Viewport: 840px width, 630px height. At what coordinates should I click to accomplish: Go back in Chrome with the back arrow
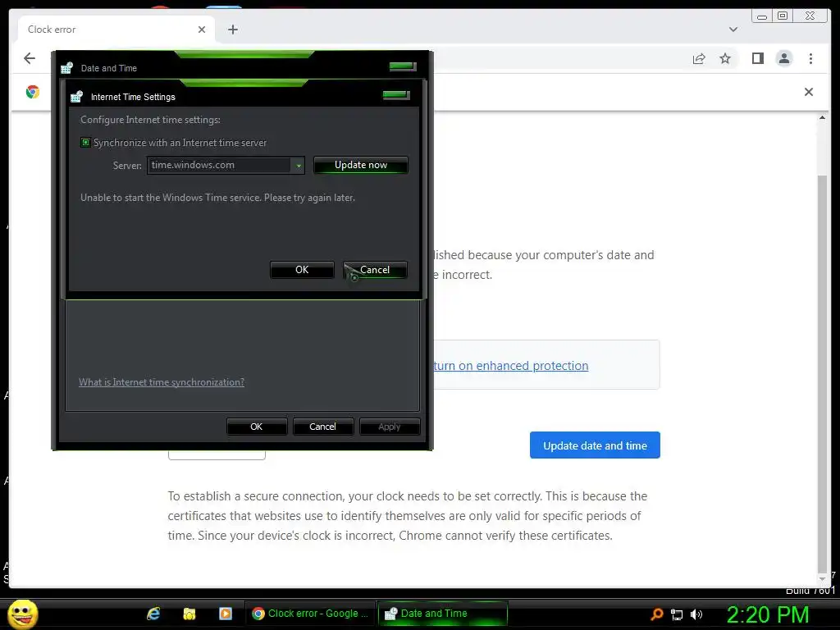[x=30, y=58]
